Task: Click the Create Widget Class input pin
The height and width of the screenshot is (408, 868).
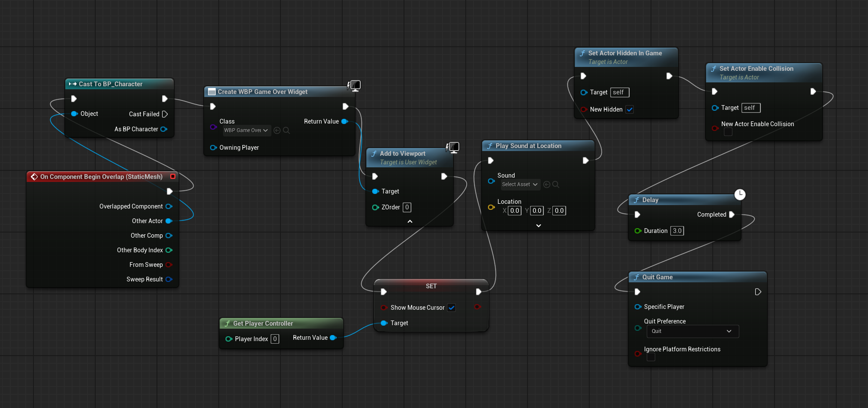Action: coord(213,127)
